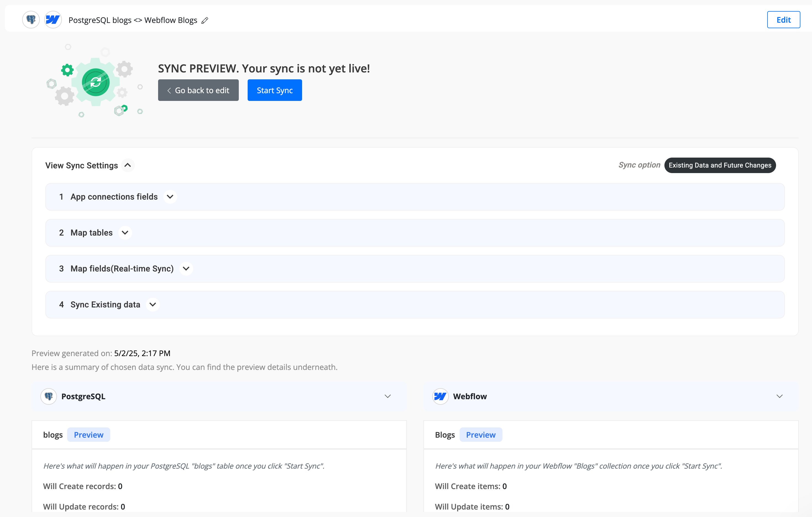
Task: Click the Sync option label
Action: [639, 165]
